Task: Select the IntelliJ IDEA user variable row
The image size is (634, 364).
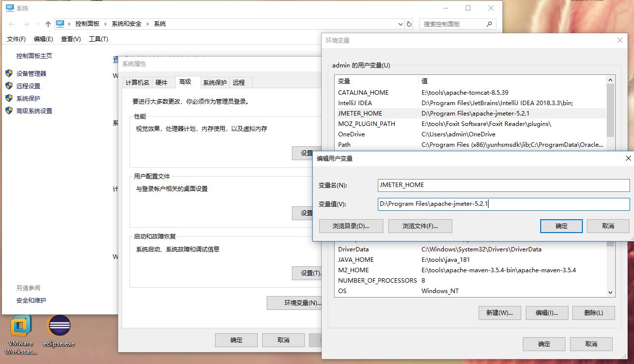Action: [x=471, y=103]
